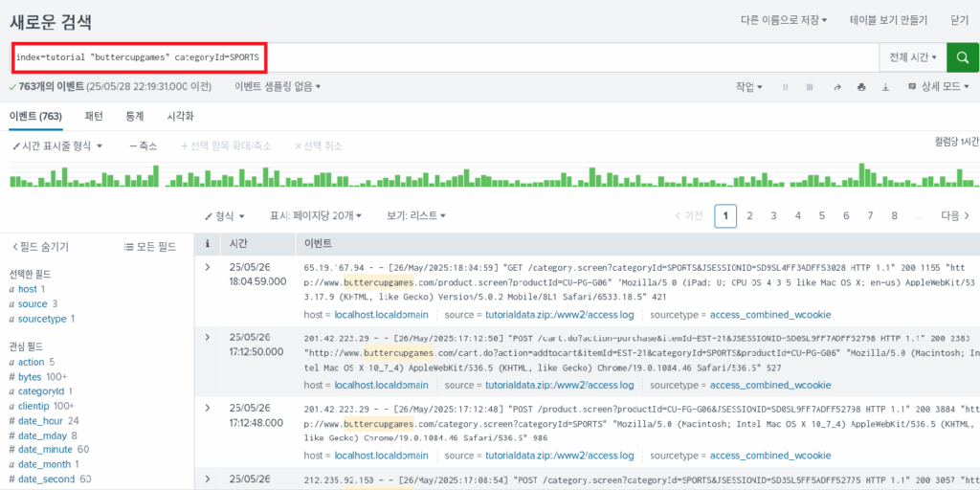Print the search results
The height and width of the screenshot is (490, 980).
click(x=861, y=87)
